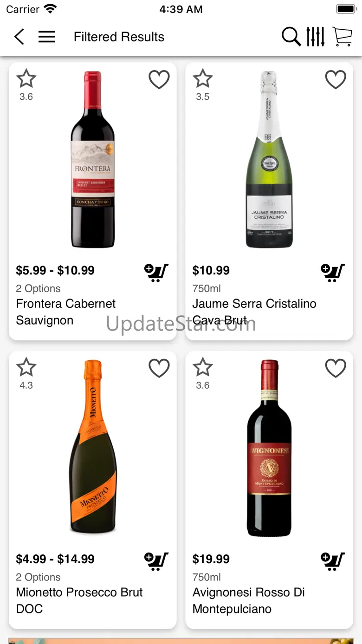Tap the rating star on Frontera Cabernet
The width and height of the screenshot is (362, 644).
click(x=26, y=79)
